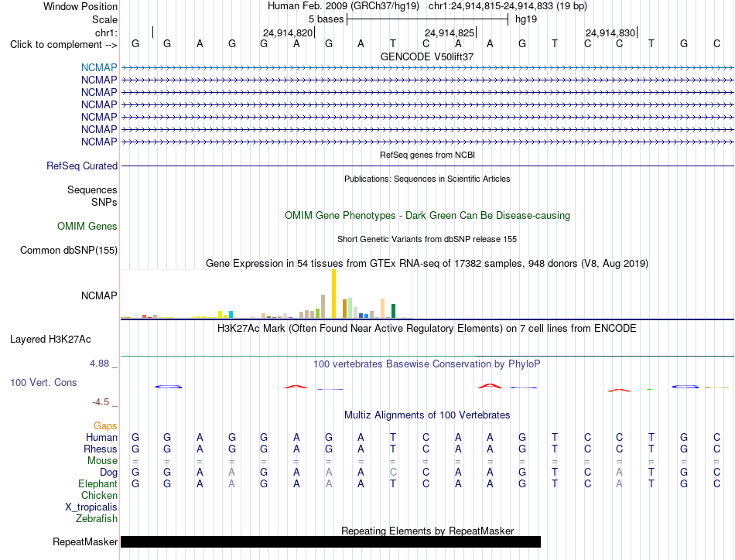Click the SNPs label under Publications
Viewport: 735px width, 560px height.
(x=104, y=202)
